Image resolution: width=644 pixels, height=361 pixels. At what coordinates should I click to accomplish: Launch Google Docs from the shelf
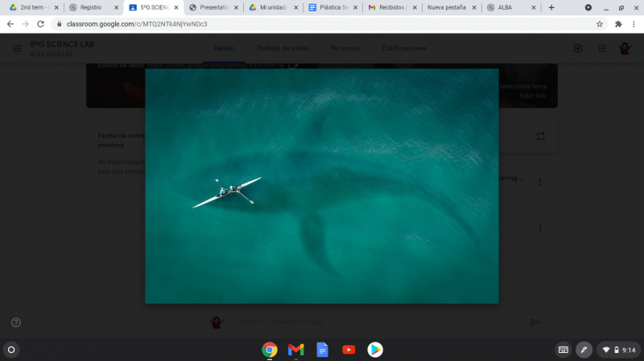click(x=323, y=350)
